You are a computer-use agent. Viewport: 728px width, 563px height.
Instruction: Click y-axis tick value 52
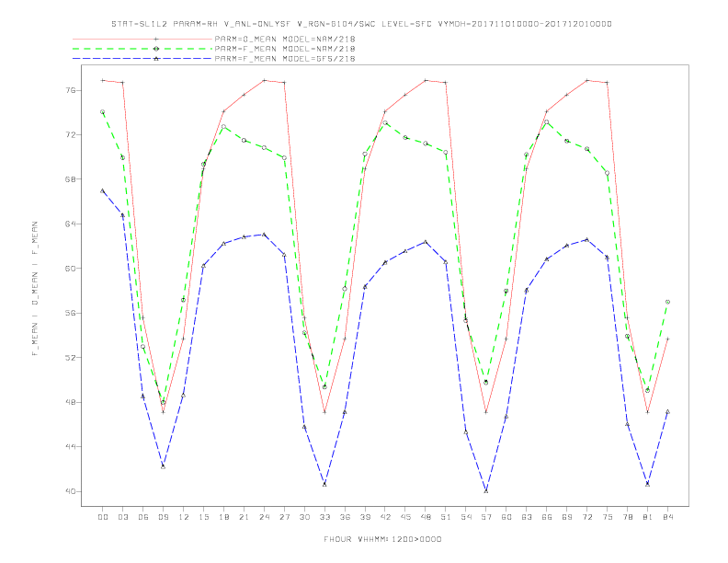(x=70, y=358)
